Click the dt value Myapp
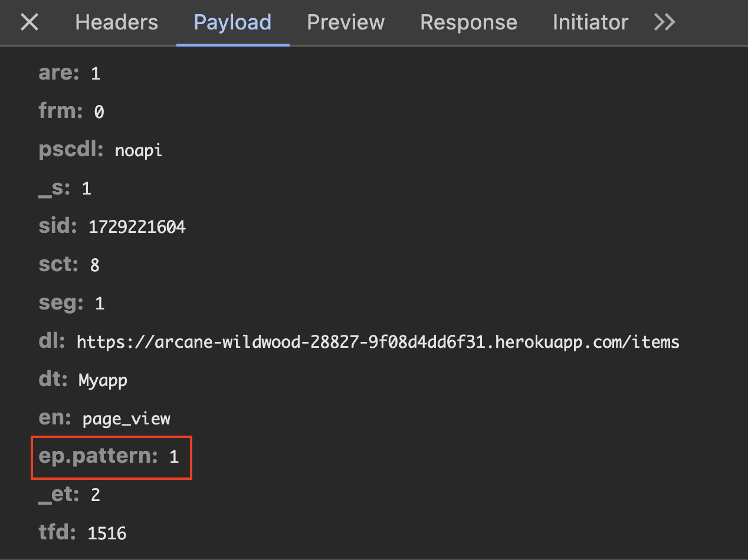The width and height of the screenshot is (748, 560). [x=103, y=380]
